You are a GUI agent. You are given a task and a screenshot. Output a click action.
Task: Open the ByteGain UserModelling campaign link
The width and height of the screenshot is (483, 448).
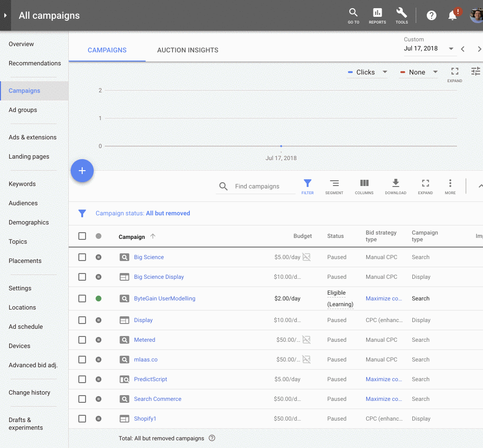pyautogui.click(x=164, y=299)
